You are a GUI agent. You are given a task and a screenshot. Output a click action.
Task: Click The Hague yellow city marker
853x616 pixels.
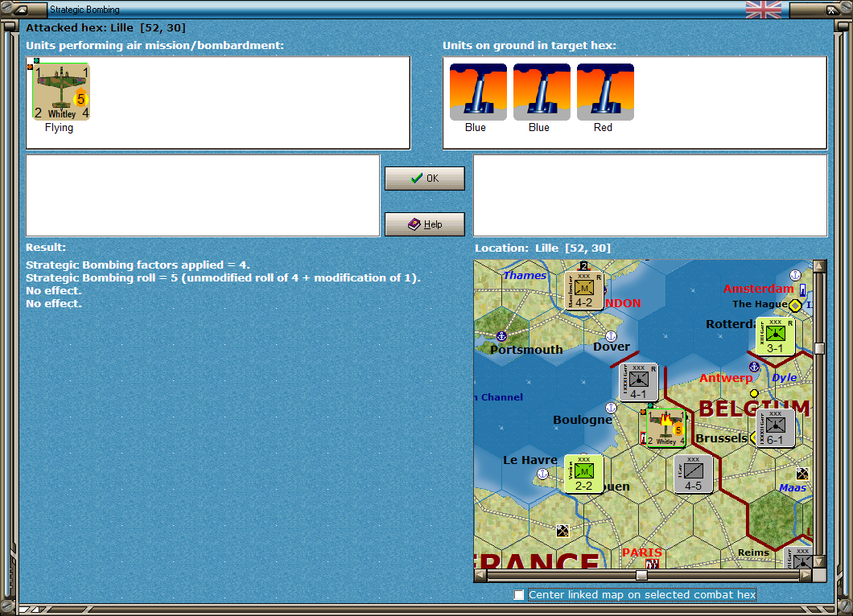(x=795, y=306)
